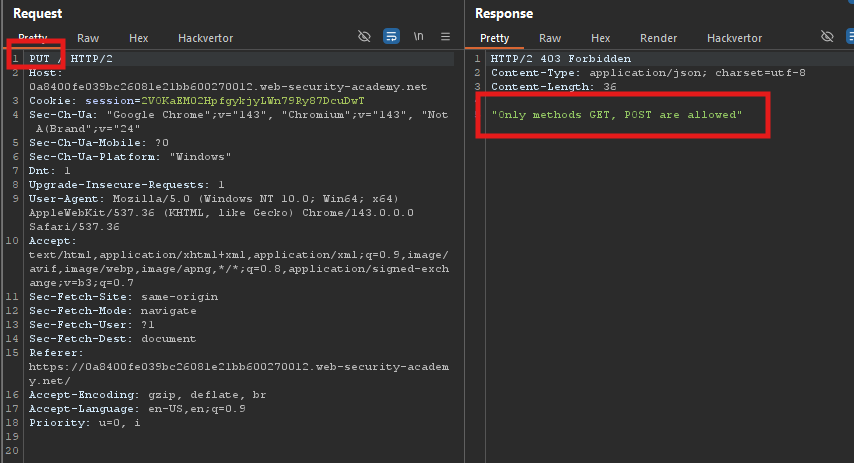
Task: Click the "Only methods GET, POST are allowed" body
Action: tap(617, 115)
